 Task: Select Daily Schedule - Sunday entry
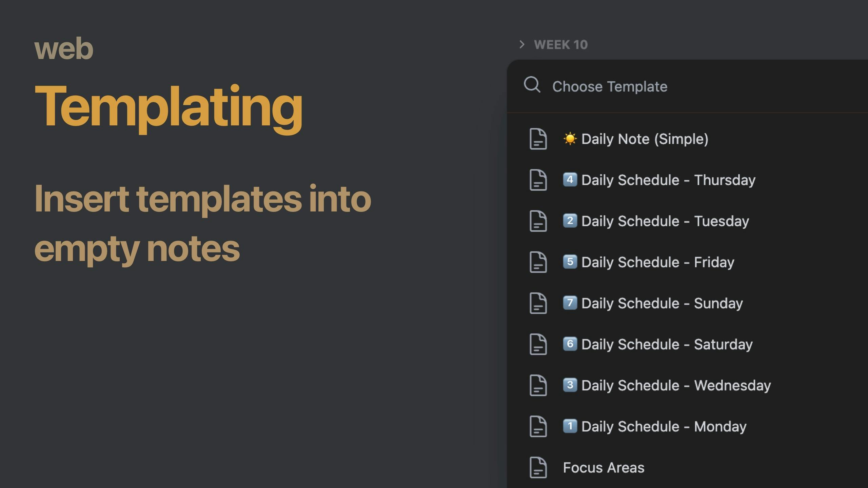pyautogui.click(x=662, y=303)
